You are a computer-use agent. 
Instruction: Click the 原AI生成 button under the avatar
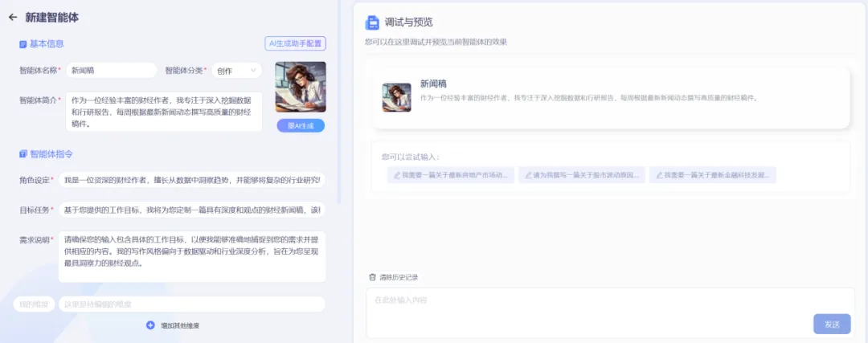(301, 125)
